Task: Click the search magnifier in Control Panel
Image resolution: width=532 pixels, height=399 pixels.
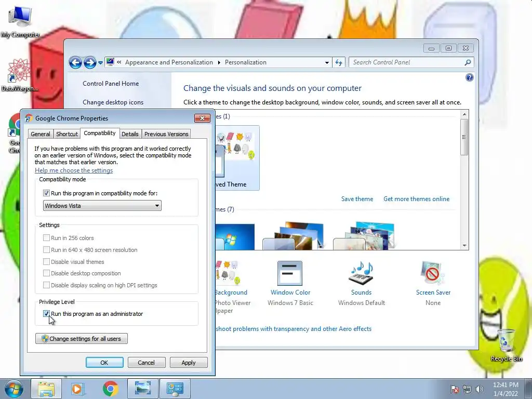Action: pos(468,62)
